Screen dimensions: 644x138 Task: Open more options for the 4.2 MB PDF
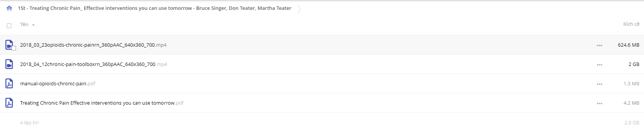(x=600, y=103)
